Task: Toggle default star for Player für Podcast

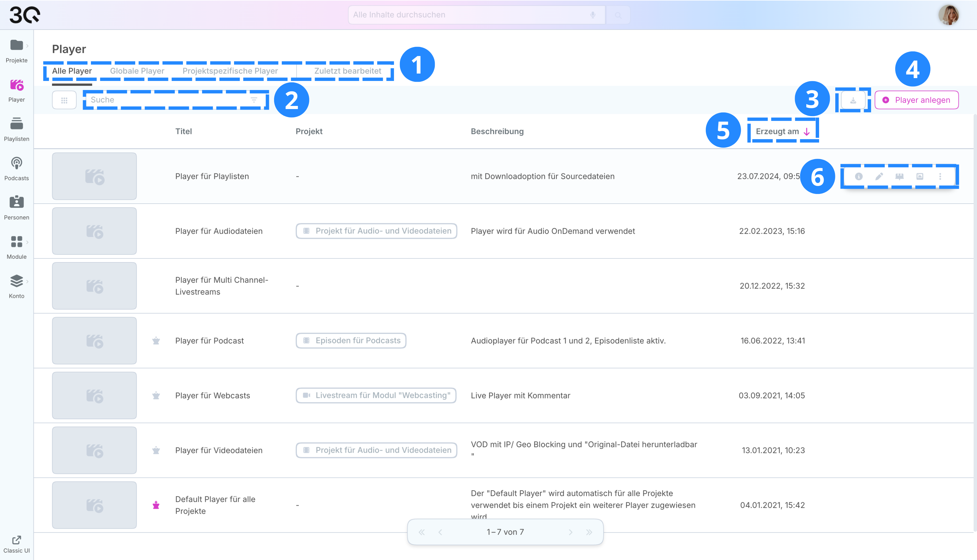Action: [156, 341]
